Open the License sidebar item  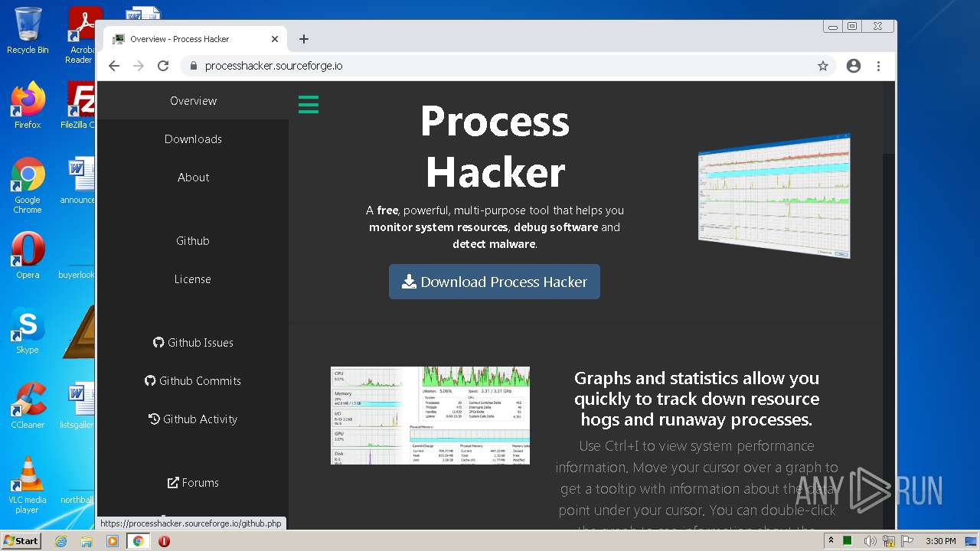(193, 279)
